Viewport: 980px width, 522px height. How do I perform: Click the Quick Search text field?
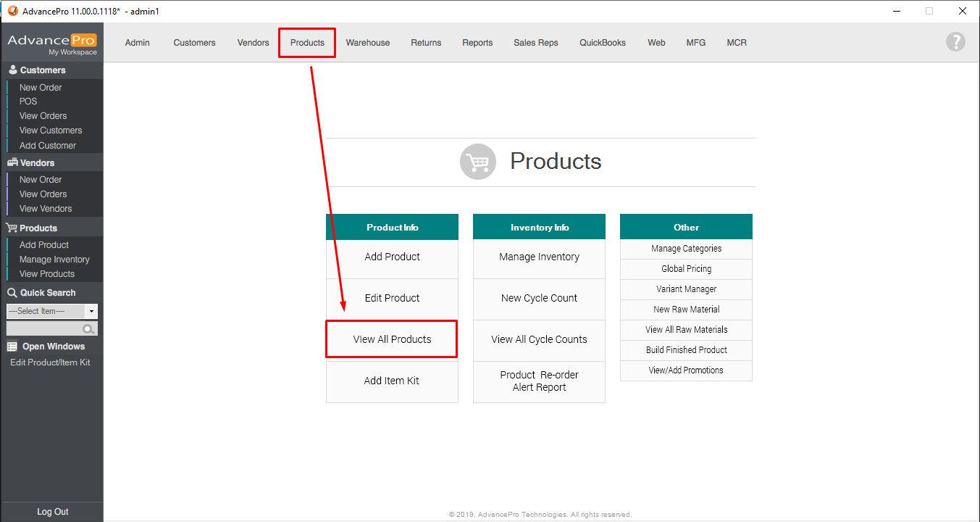(43, 329)
